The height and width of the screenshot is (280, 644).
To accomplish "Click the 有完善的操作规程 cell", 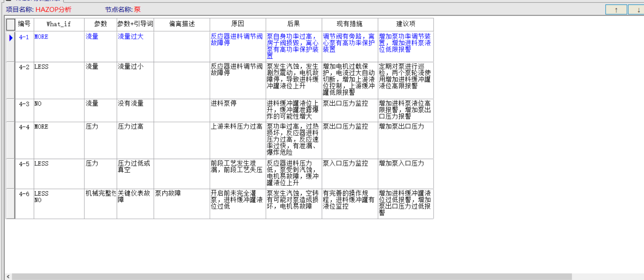I will click(x=350, y=204).
